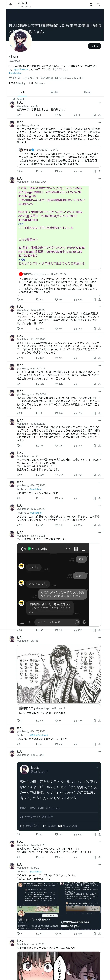The image size is (110, 980).
Task: Reply to the Oct 11, 2022 post
Action: 18,384
